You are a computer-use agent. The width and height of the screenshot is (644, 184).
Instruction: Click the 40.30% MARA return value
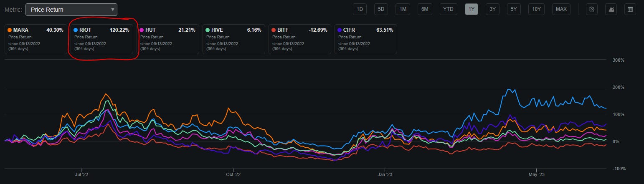coord(55,30)
